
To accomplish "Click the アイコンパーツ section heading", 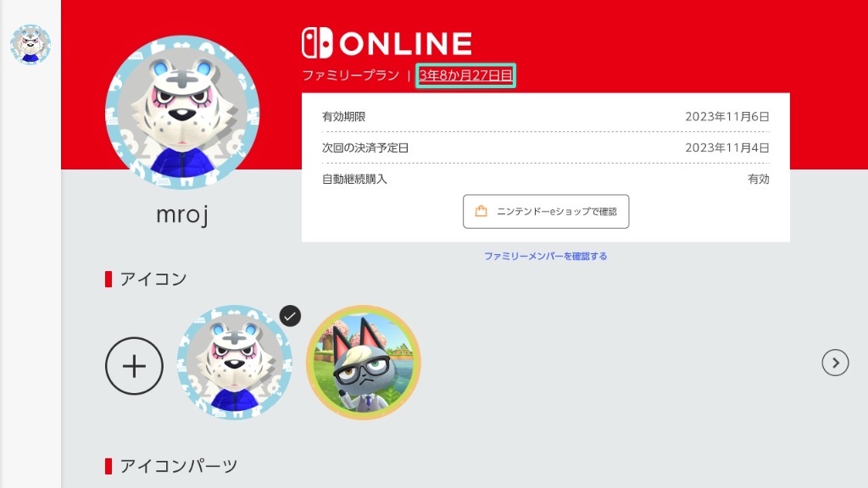I will (178, 466).
